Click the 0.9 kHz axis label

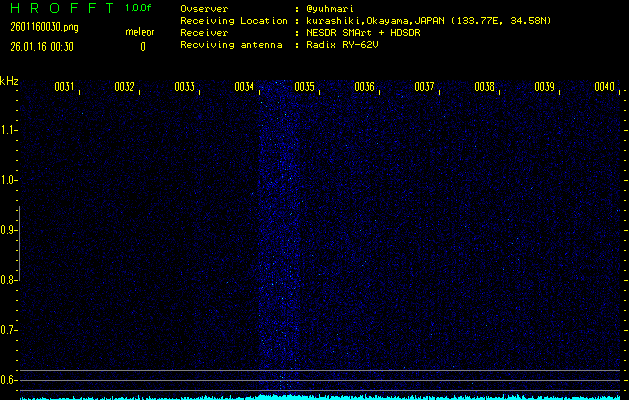pyautogui.click(x=7, y=230)
